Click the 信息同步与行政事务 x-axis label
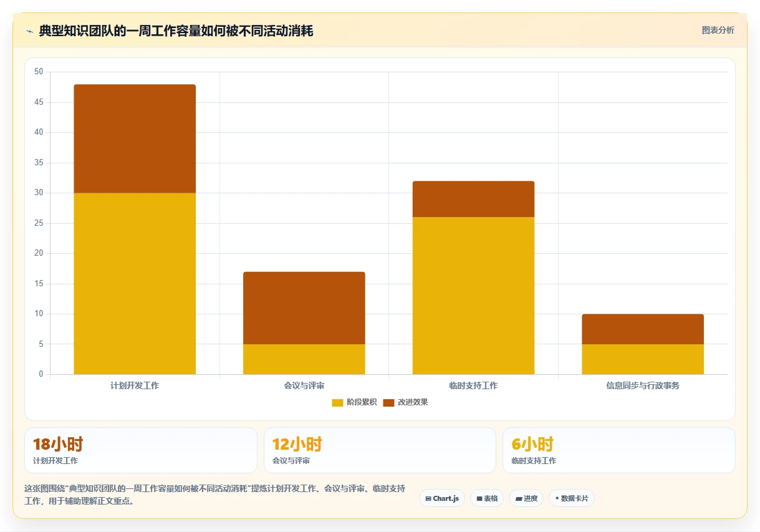Image resolution: width=760 pixels, height=532 pixels. [643, 386]
